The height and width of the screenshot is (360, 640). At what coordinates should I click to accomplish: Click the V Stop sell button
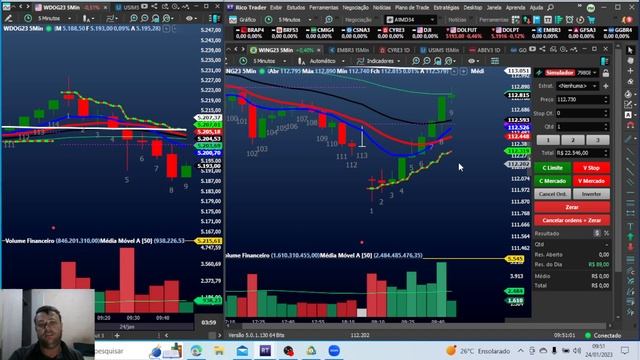tap(591, 168)
